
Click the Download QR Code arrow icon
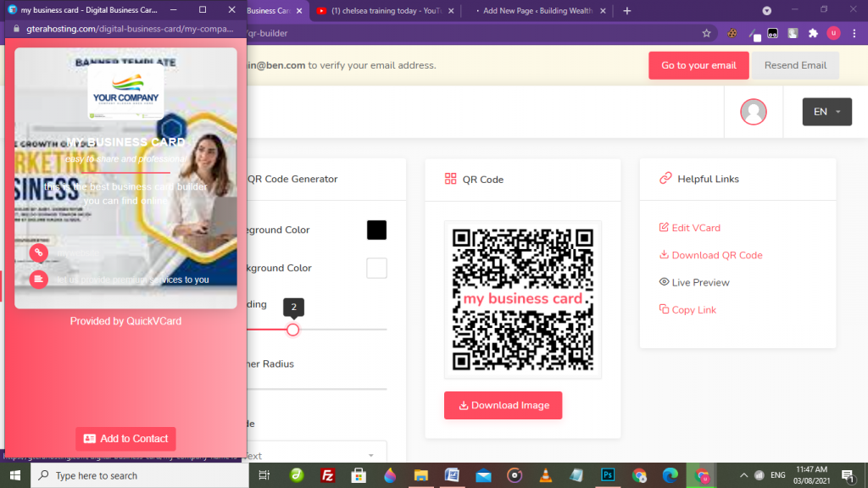pos(664,254)
